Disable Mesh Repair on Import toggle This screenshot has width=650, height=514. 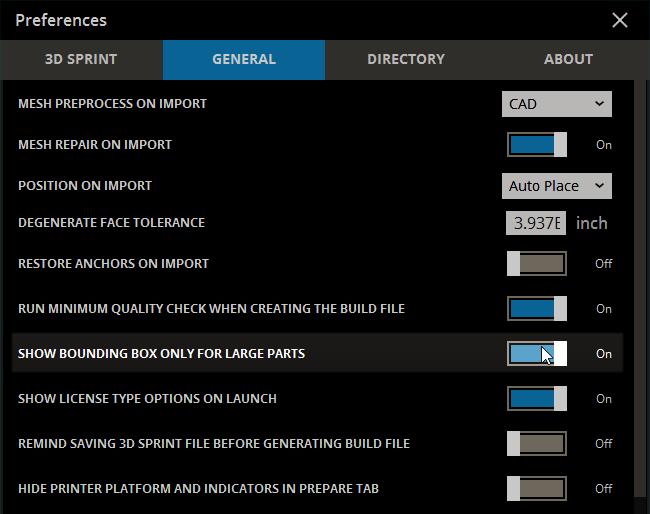click(x=537, y=145)
